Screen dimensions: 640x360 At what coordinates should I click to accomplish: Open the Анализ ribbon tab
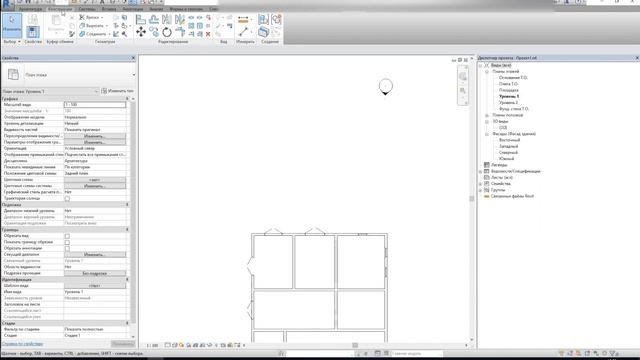(156, 9)
